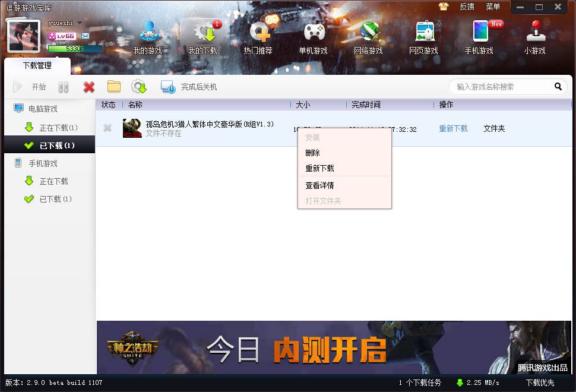Open the 反馈 feedback button

(467, 7)
